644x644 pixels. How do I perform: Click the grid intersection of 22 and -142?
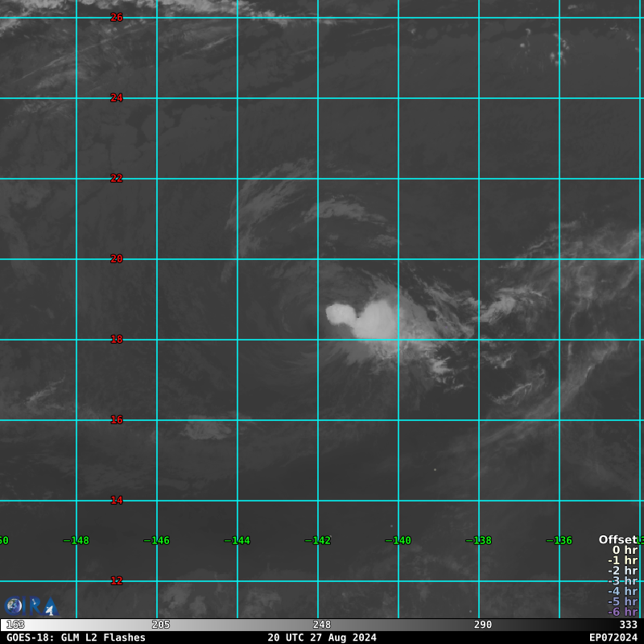click(318, 179)
